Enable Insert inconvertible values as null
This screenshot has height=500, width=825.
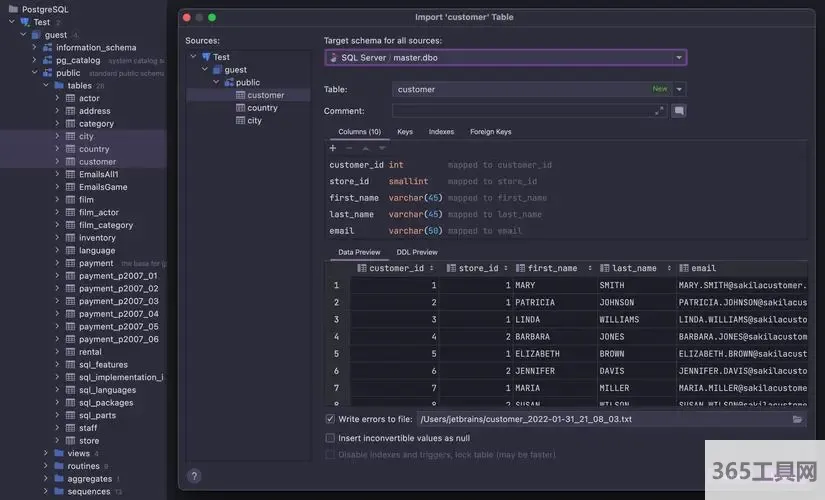[331, 438]
